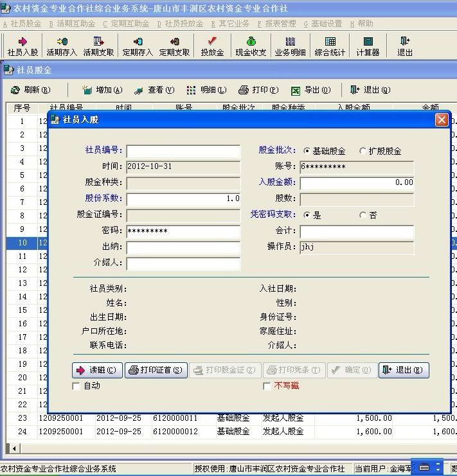Open 综合统计 table icon
The height and width of the screenshot is (476, 457).
click(330, 46)
